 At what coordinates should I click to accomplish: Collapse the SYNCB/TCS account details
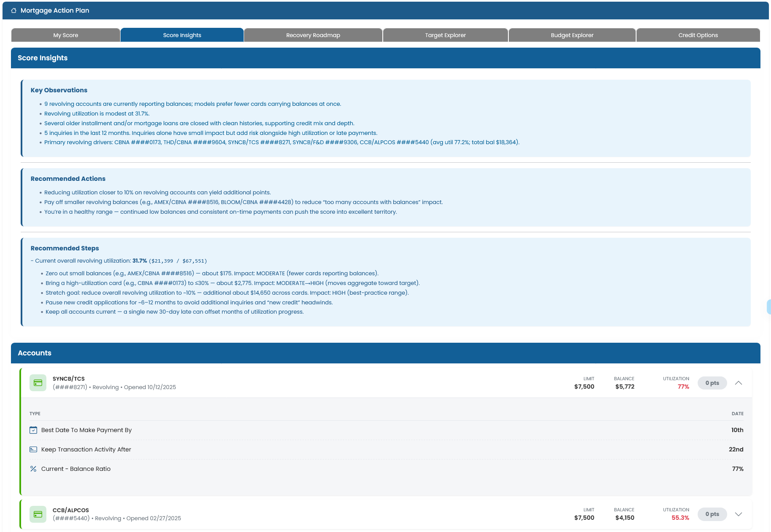coord(739,383)
